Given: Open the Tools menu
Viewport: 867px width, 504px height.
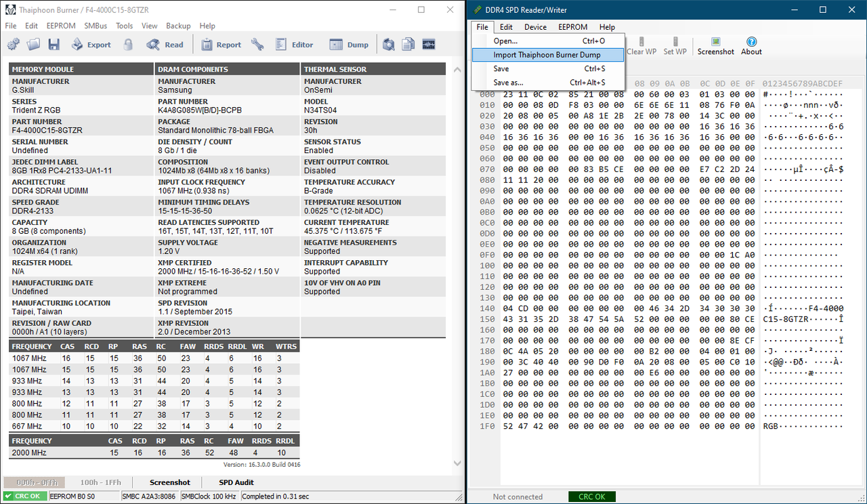Looking at the screenshot, I should tap(125, 26).
